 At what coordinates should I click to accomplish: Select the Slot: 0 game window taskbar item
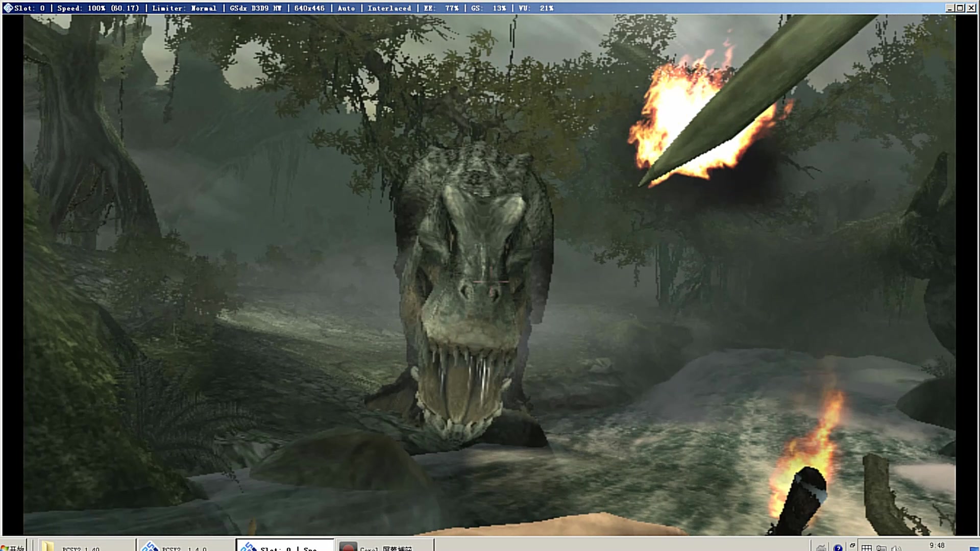click(x=285, y=546)
